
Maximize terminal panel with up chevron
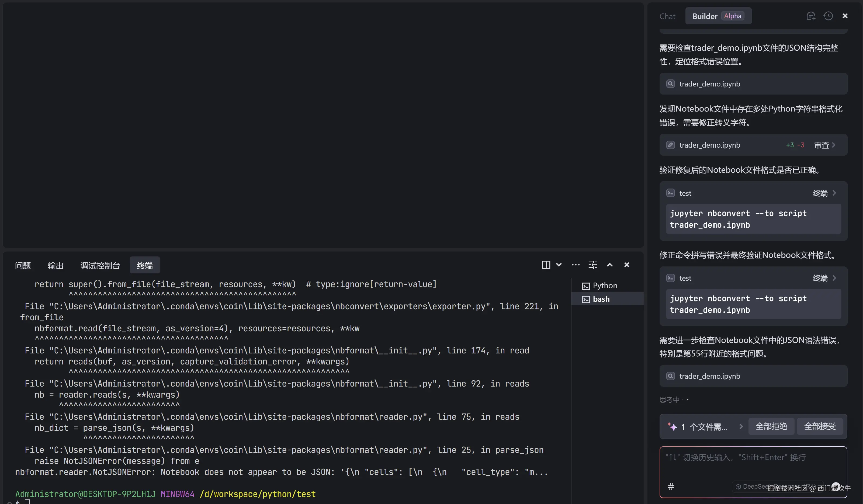(x=609, y=265)
